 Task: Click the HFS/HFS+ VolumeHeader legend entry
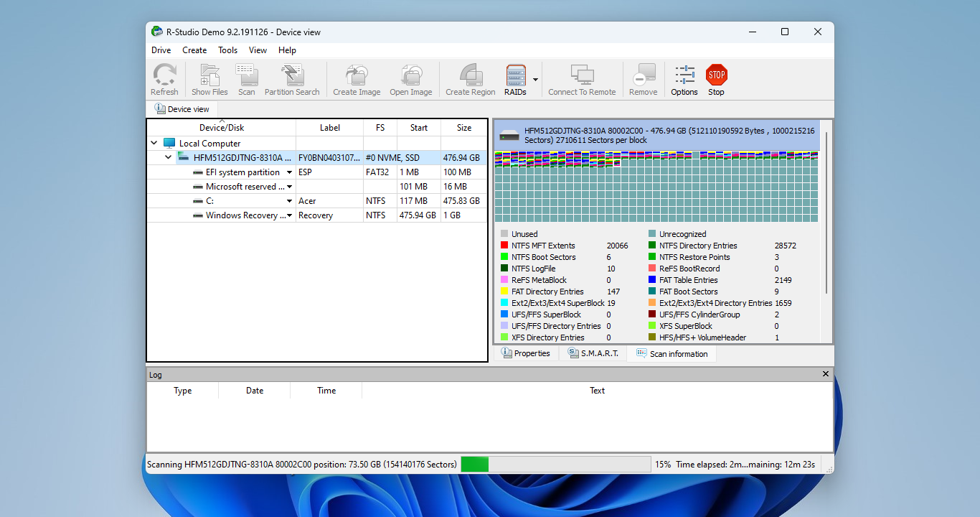click(703, 337)
